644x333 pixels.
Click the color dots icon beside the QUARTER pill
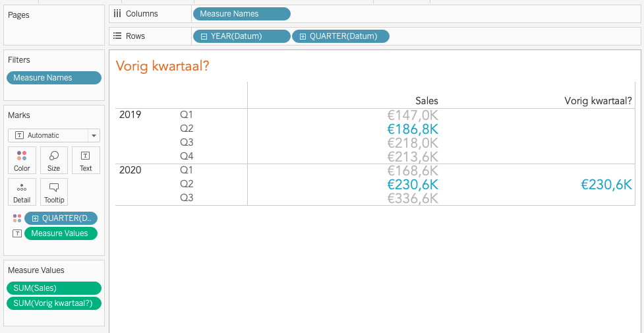[17, 218]
